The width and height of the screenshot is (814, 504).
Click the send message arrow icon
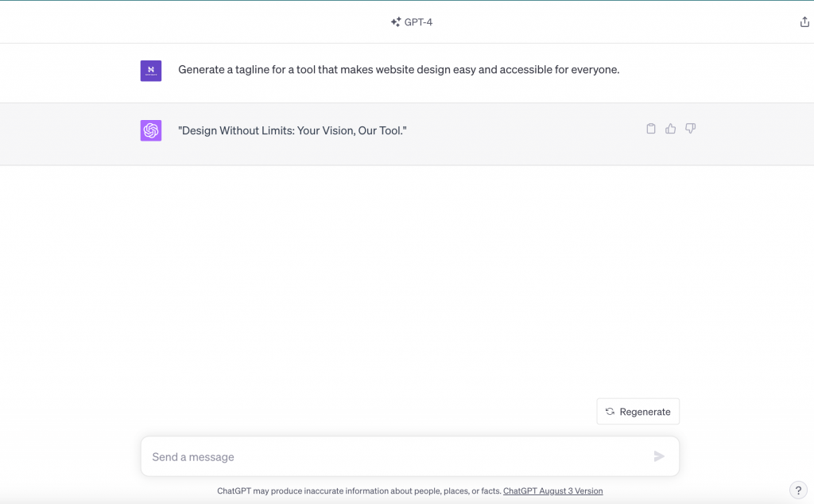tap(659, 456)
